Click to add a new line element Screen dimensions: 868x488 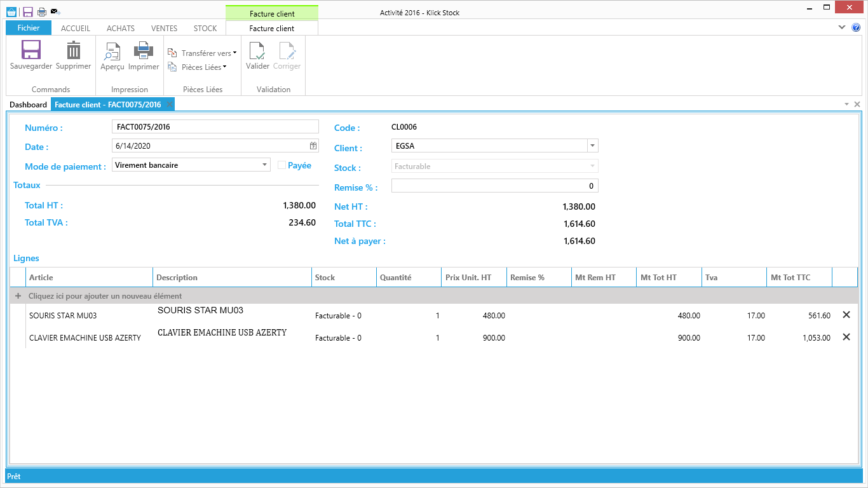[x=105, y=296]
